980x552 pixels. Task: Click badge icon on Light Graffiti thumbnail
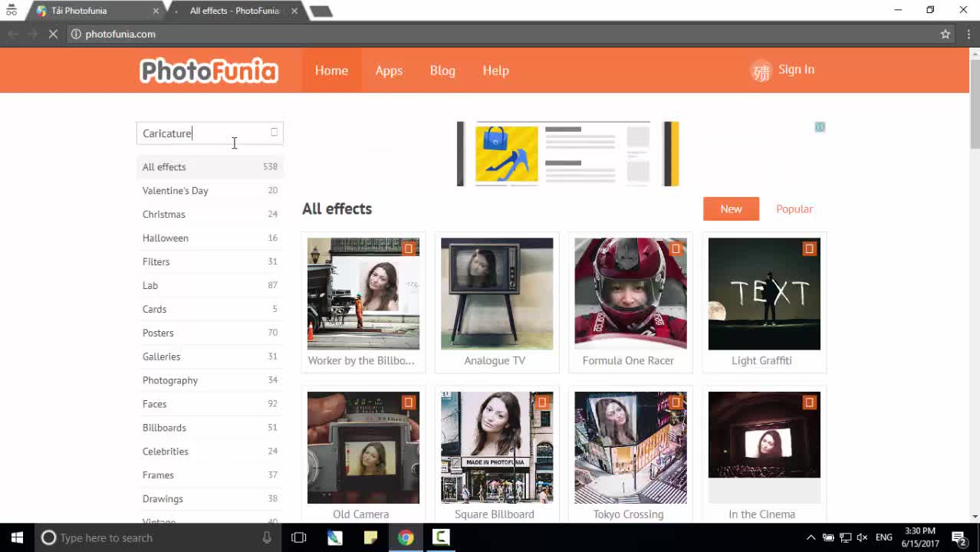coord(809,248)
